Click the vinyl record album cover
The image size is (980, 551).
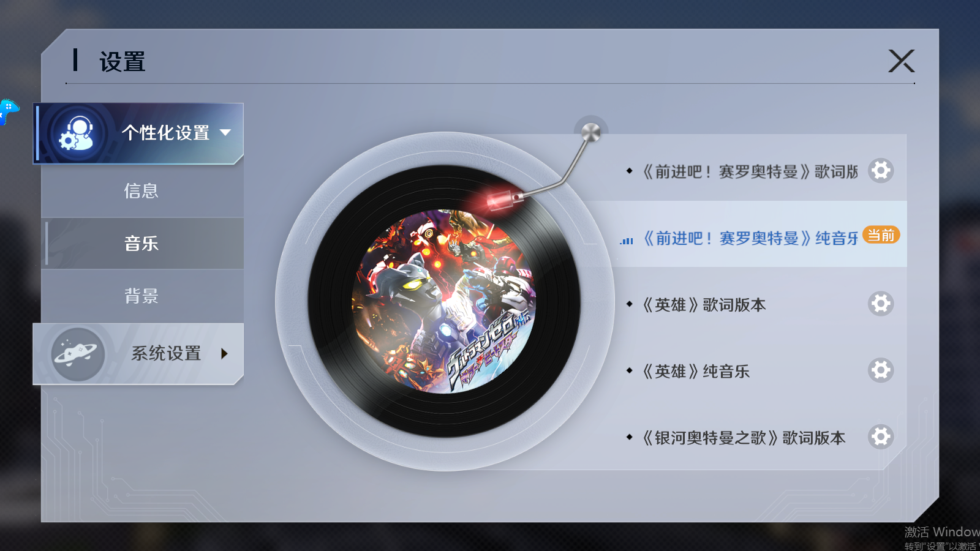point(445,301)
